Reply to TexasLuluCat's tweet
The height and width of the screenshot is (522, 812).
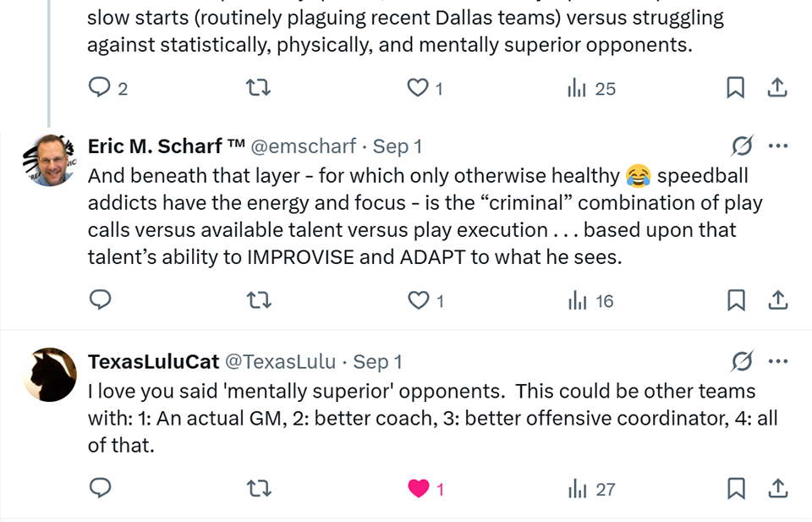100,488
